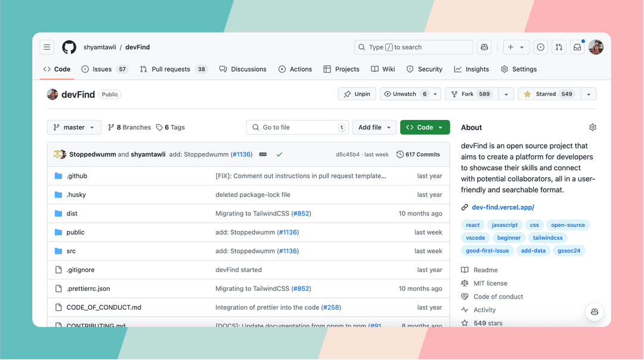The width and height of the screenshot is (644, 360).
Task: Open pull request #852 link in dist row
Action: tap(301, 214)
